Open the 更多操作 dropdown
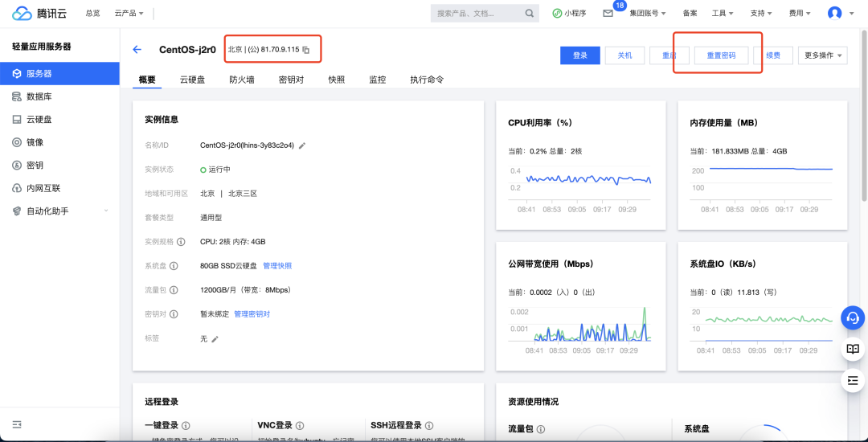 pyautogui.click(x=823, y=55)
